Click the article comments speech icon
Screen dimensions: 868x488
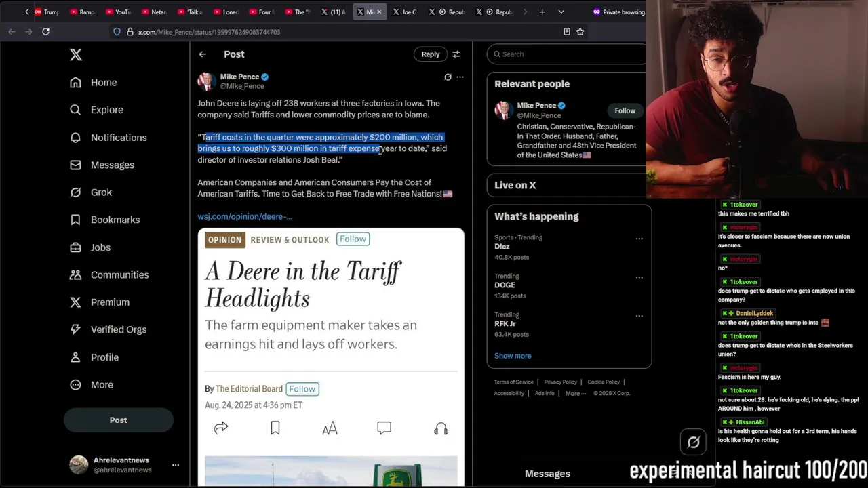tap(384, 428)
